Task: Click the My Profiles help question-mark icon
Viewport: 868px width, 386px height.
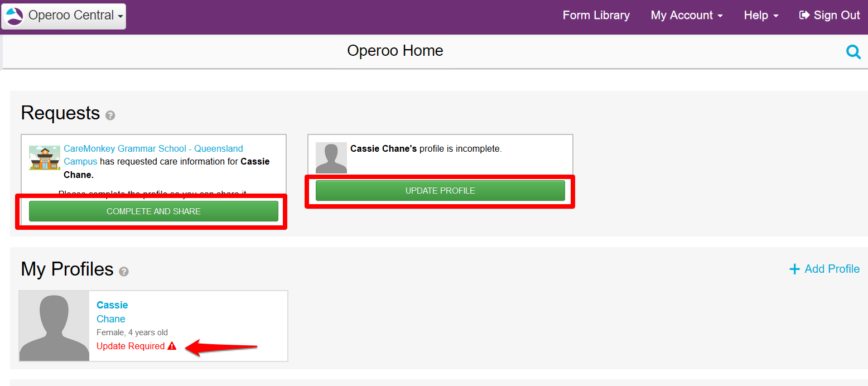Action: pos(124,272)
